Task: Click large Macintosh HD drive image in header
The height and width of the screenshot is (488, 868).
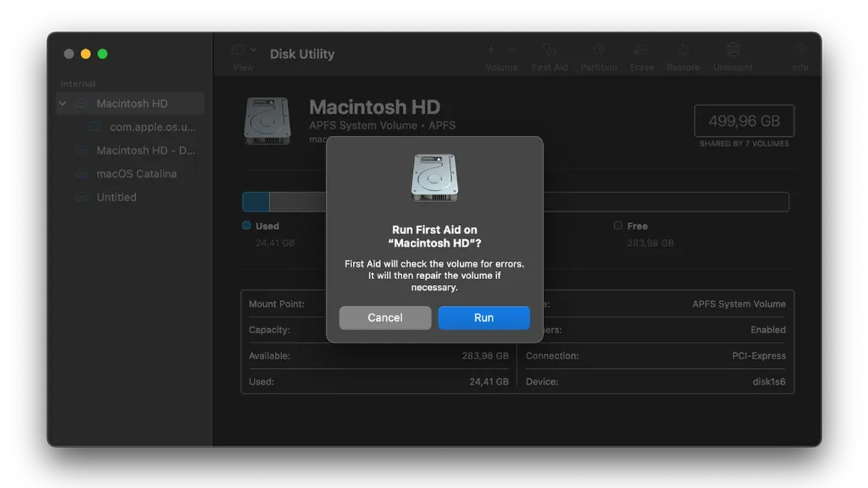Action: click(268, 121)
